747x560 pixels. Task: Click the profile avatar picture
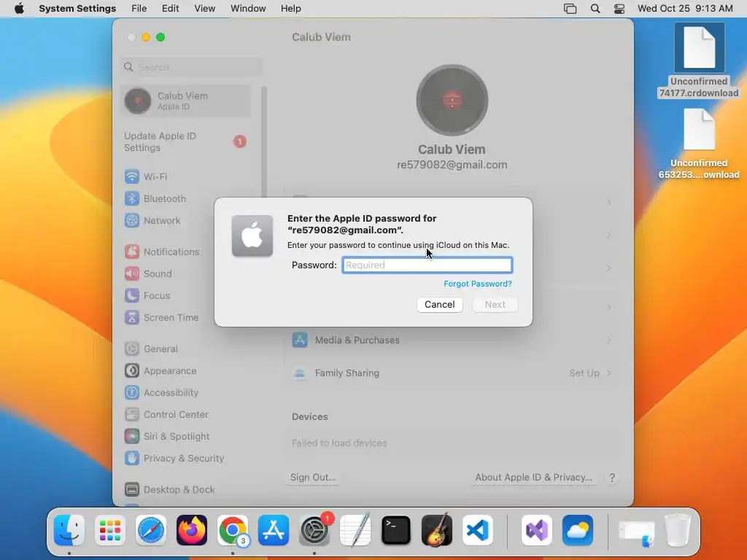(452, 101)
